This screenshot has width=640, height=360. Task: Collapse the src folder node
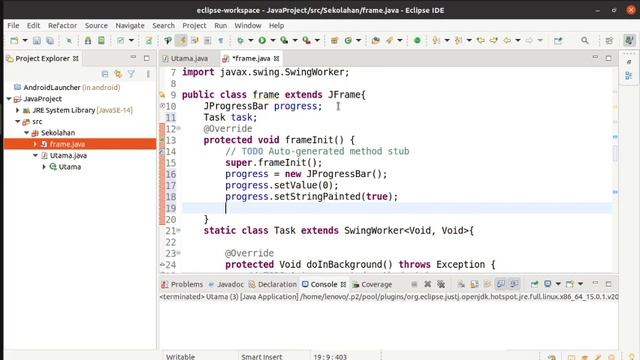18,122
